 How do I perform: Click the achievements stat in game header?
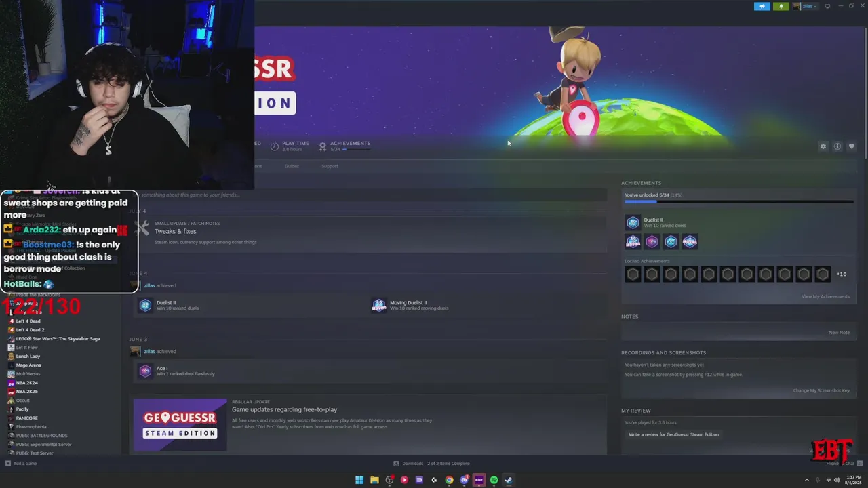344,146
